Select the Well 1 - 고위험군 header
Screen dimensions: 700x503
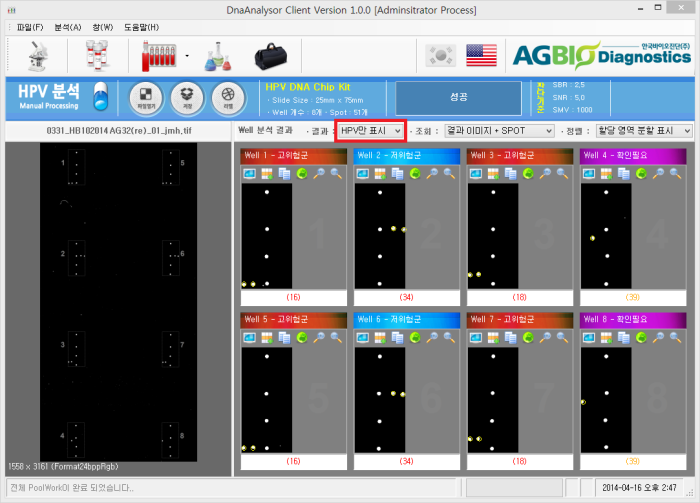[294, 156]
